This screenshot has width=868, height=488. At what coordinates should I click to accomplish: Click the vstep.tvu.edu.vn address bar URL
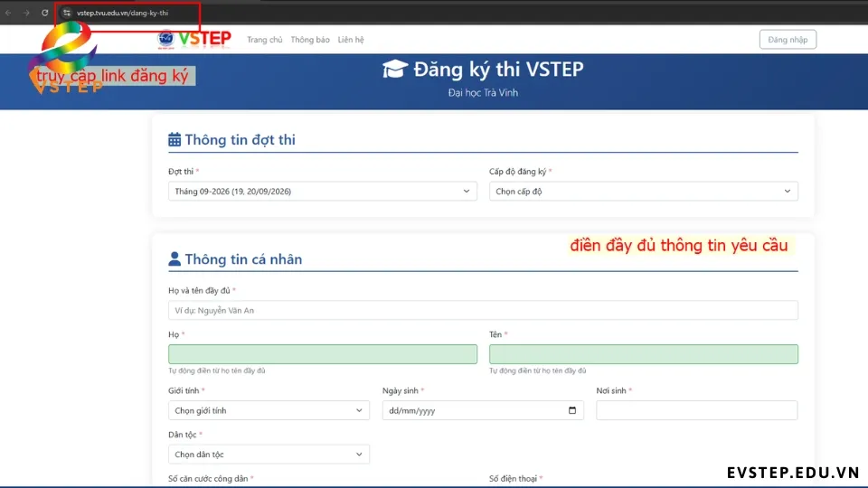click(122, 13)
